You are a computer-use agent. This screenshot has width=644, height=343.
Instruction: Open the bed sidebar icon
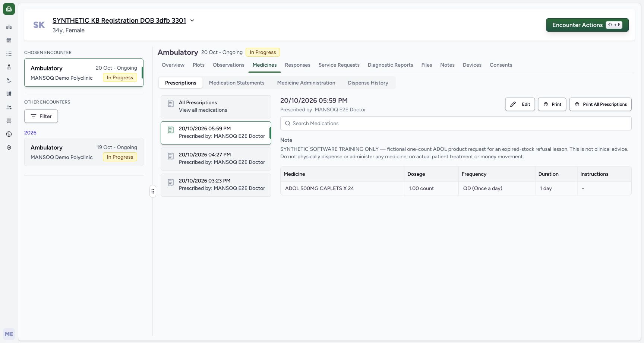pos(9,121)
